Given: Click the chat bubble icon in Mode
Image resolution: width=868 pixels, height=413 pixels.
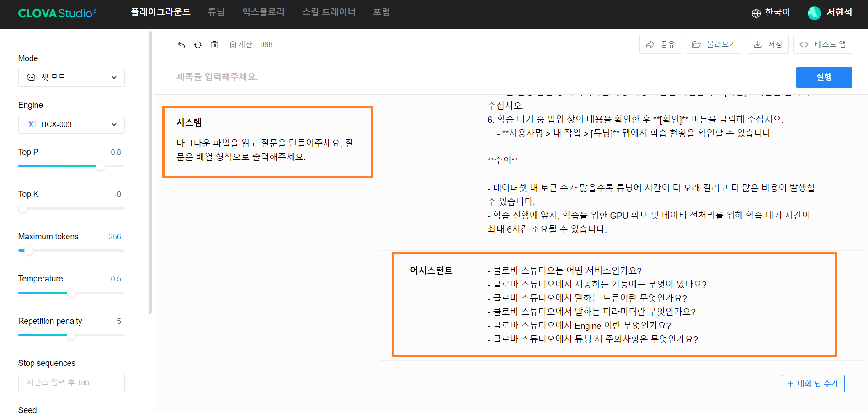Looking at the screenshot, I should tap(31, 78).
